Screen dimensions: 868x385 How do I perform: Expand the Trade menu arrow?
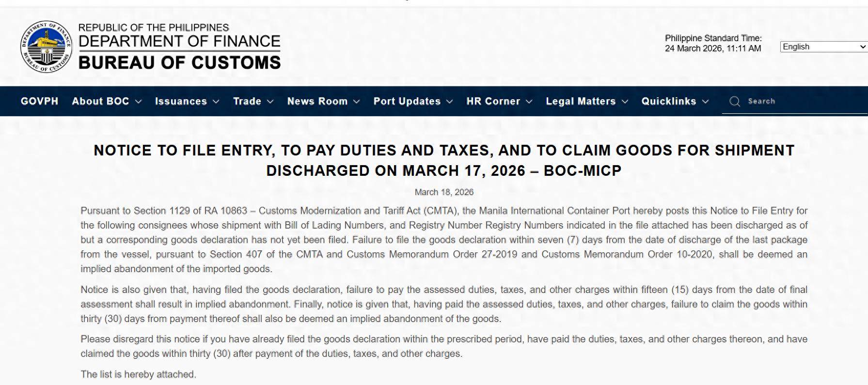point(270,102)
